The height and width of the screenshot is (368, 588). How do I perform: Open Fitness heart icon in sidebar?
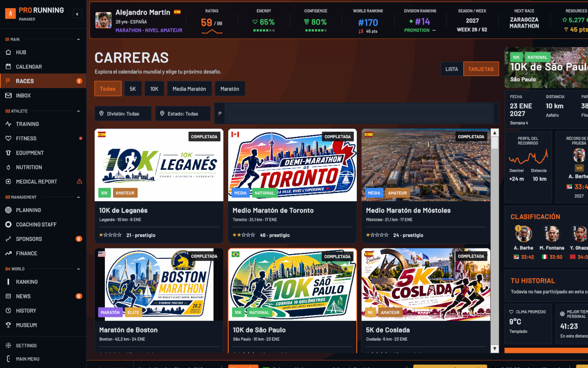(x=8, y=138)
